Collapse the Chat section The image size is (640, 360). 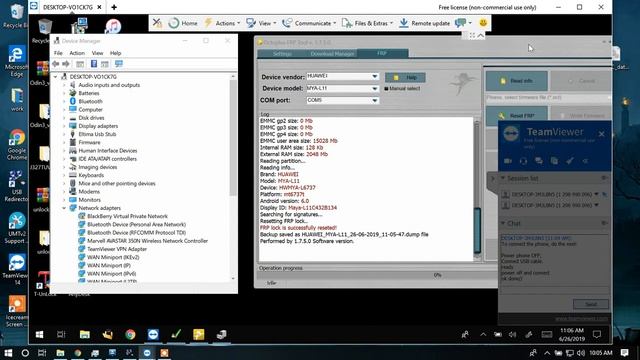click(503, 223)
